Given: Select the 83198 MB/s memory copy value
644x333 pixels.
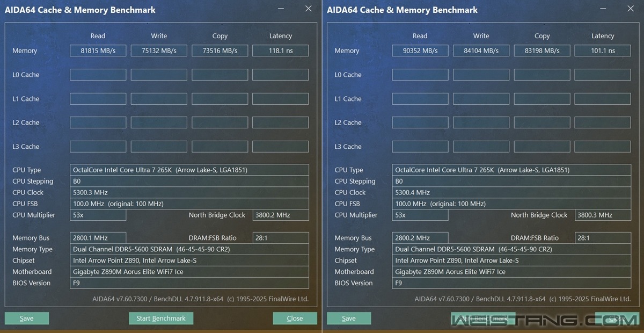Looking at the screenshot, I should (x=542, y=50).
